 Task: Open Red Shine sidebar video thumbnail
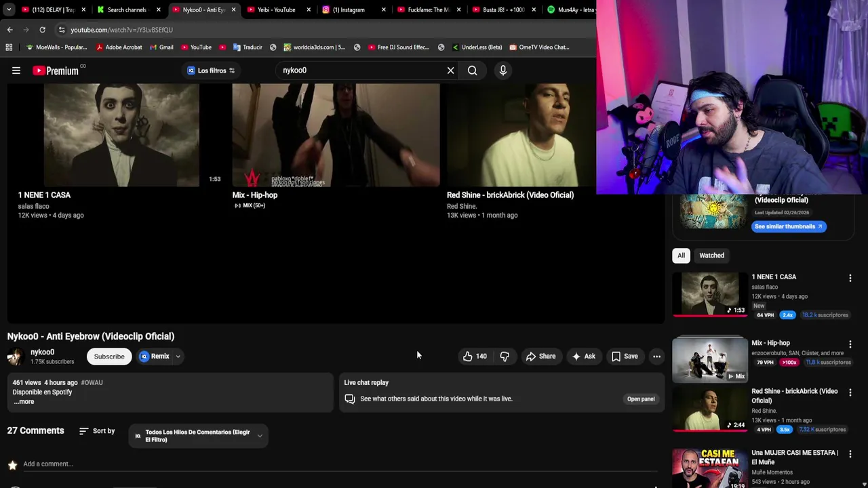click(x=710, y=409)
